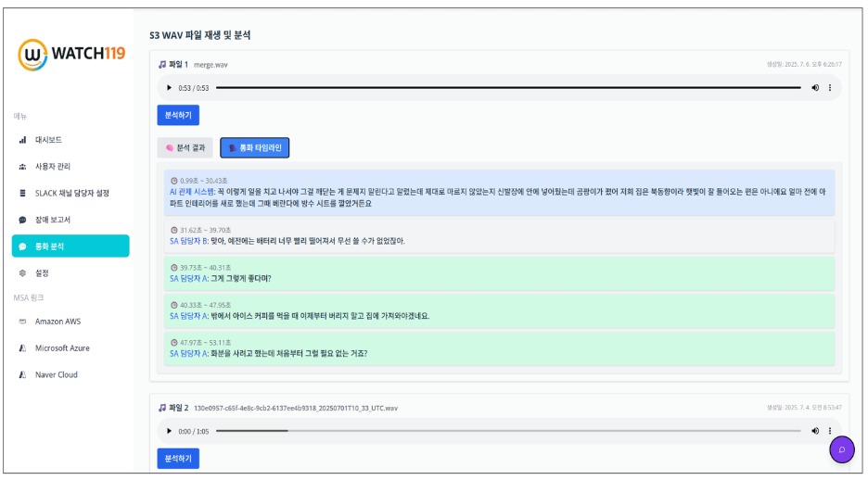Open the purple floating chat button

pos(841,449)
